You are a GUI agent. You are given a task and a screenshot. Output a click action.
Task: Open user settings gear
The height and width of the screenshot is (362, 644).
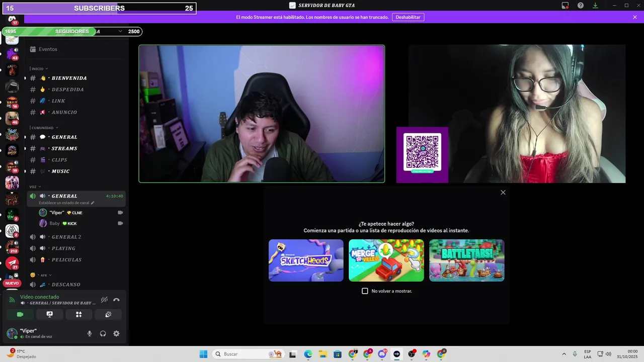[x=116, y=333]
